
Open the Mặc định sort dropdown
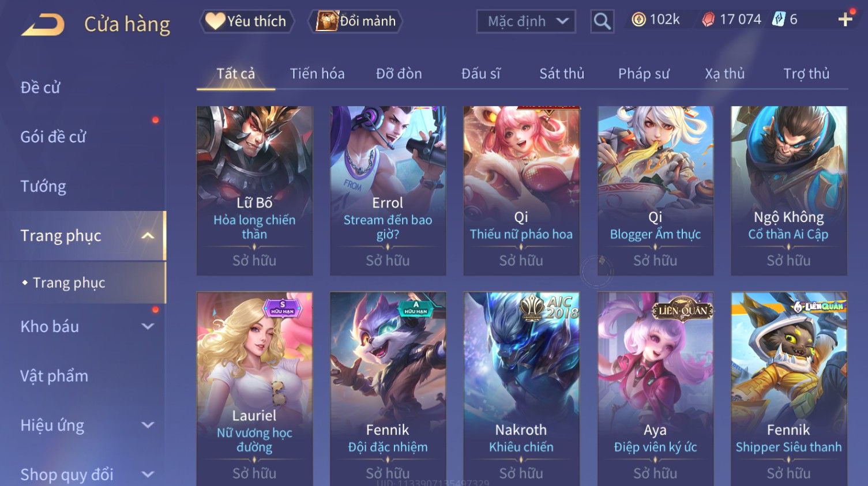coord(526,21)
